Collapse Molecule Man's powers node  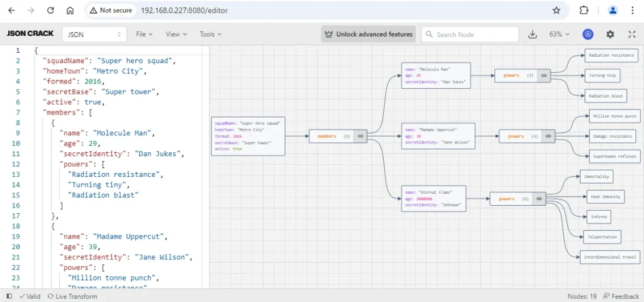(544, 75)
